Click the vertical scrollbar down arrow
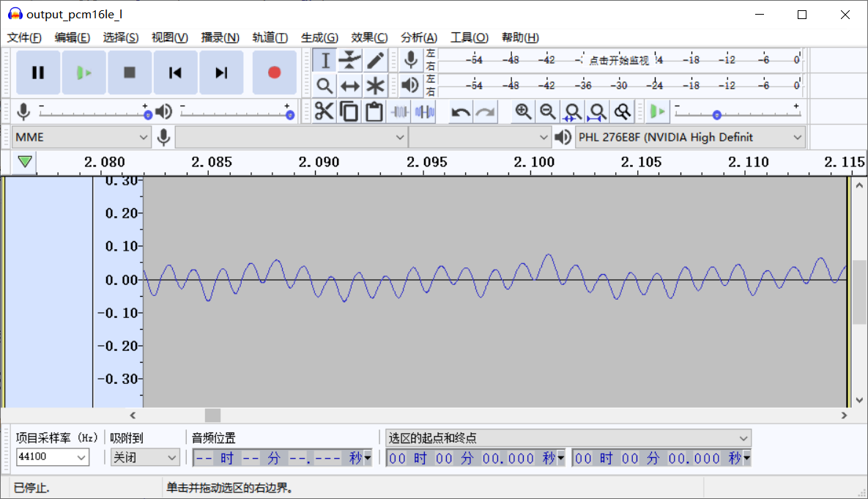This screenshot has height=499, width=868. click(859, 400)
